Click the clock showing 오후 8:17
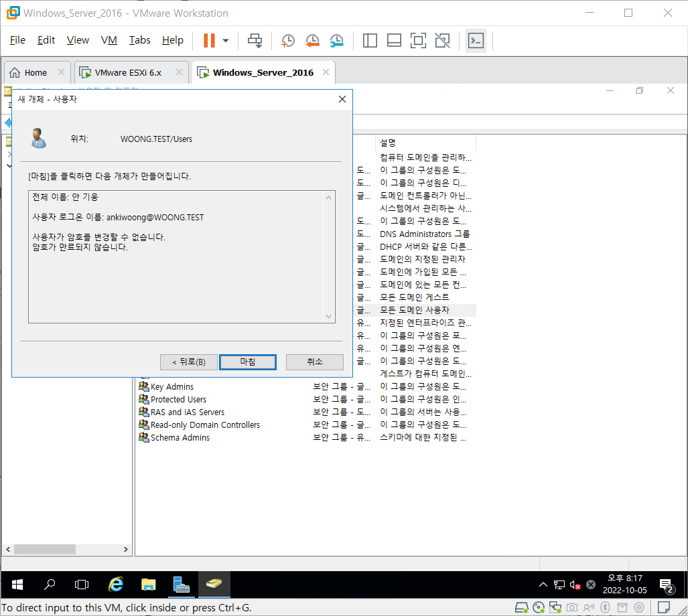This screenshot has width=688, height=616. [625, 579]
